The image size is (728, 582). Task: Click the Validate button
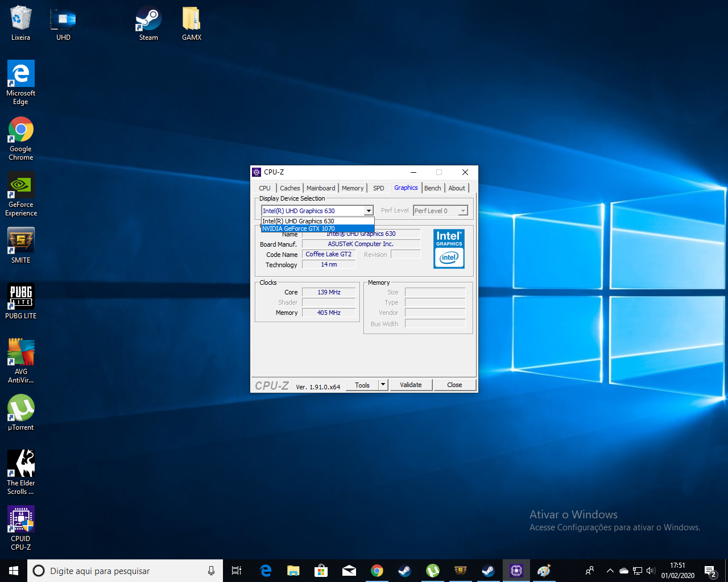coord(411,385)
